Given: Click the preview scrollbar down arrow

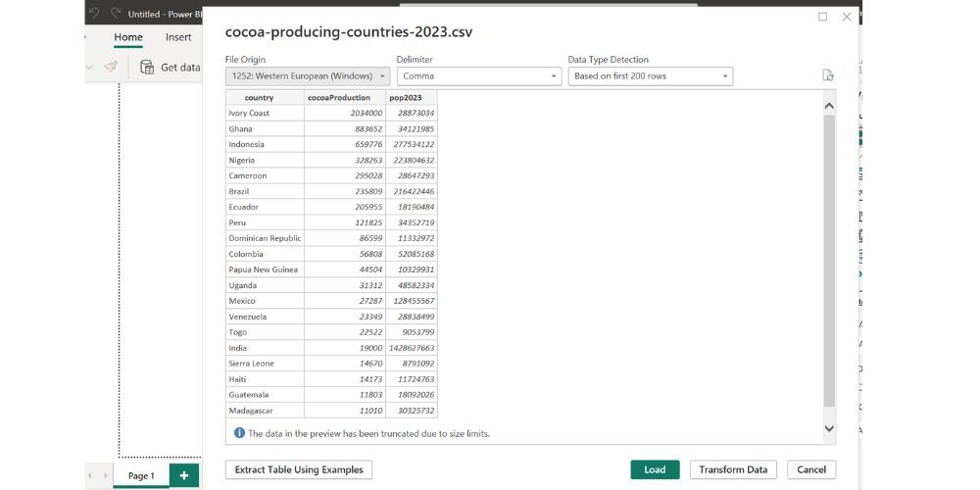Looking at the screenshot, I should pyautogui.click(x=829, y=428).
